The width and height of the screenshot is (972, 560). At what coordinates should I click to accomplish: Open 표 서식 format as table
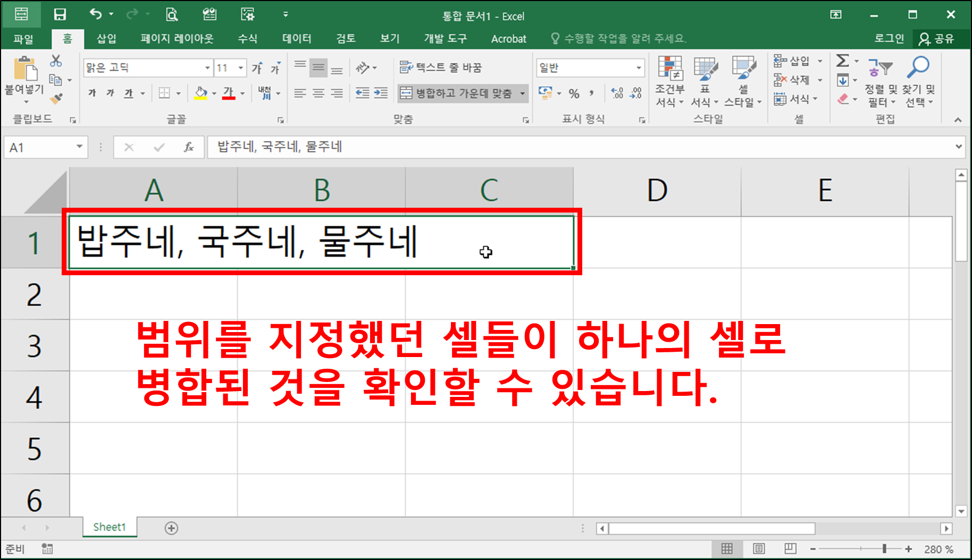point(705,81)
